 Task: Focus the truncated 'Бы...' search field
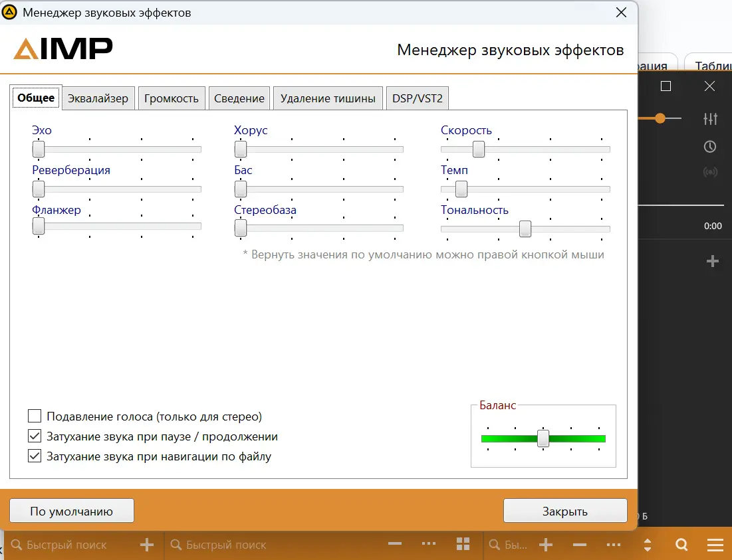[510, 545]
